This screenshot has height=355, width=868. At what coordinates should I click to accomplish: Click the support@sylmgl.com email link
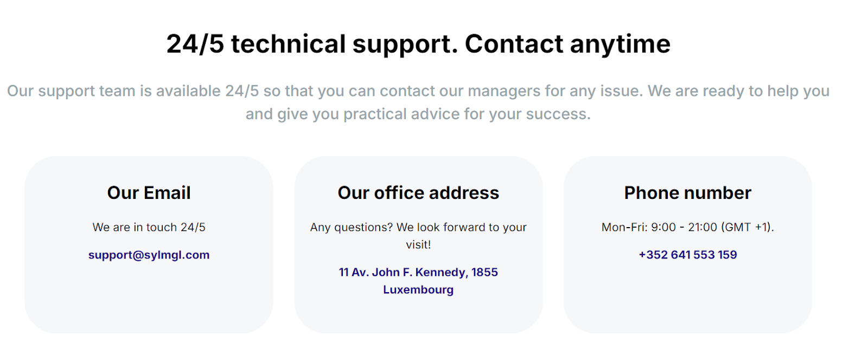click(149, 255)
